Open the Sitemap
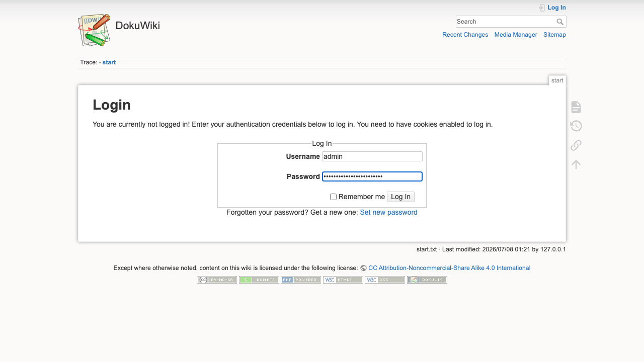 [x=554, y=35]
